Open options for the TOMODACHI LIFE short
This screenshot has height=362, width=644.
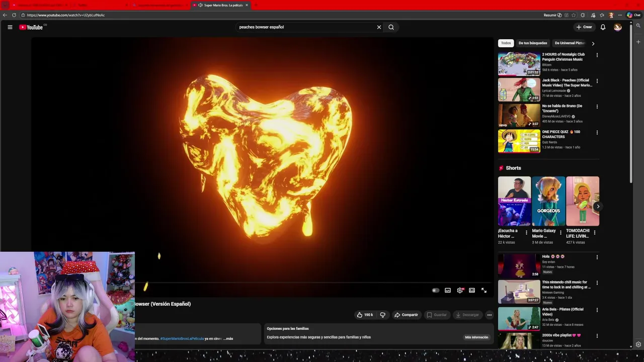(x=595, y=232)
